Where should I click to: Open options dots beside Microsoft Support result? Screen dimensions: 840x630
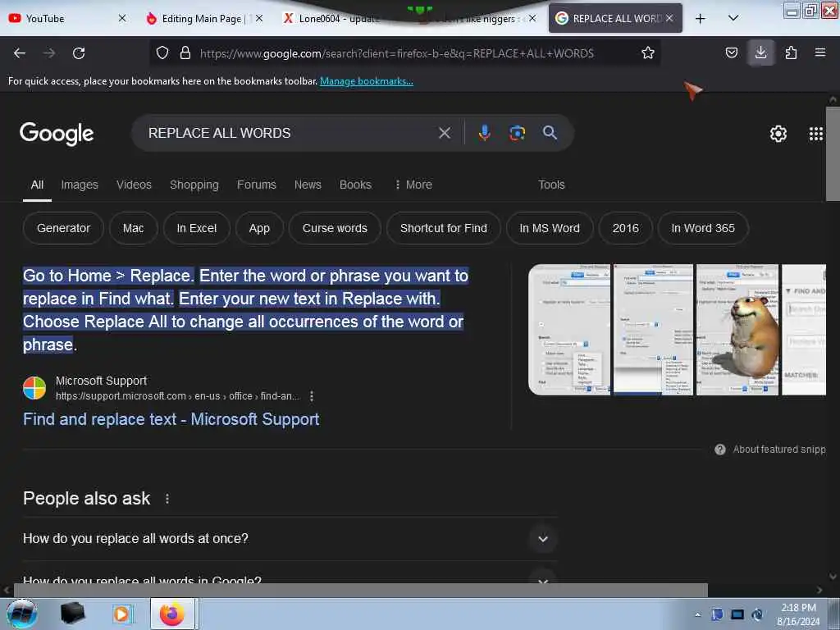coord(311,396)
